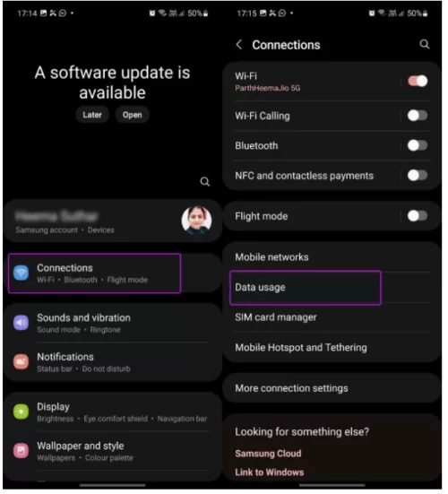The width and height of the screenshot is (448, 494).
Task: Tap the Samsung account profile picture
Action: [x=197, y=221]
